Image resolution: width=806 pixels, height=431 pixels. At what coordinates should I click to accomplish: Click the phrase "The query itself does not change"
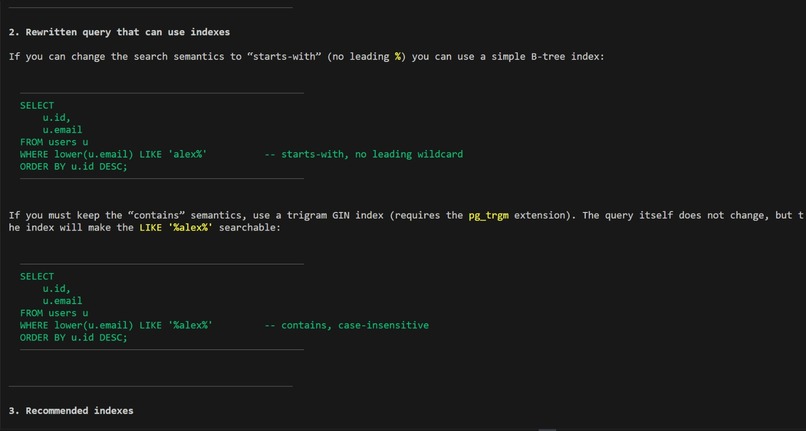pos(675,215)
